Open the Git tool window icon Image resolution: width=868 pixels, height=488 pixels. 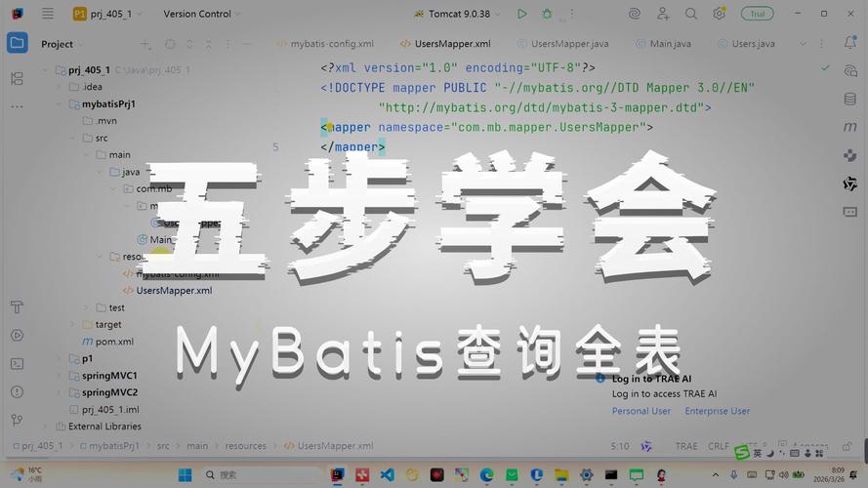tap(18, 420)
